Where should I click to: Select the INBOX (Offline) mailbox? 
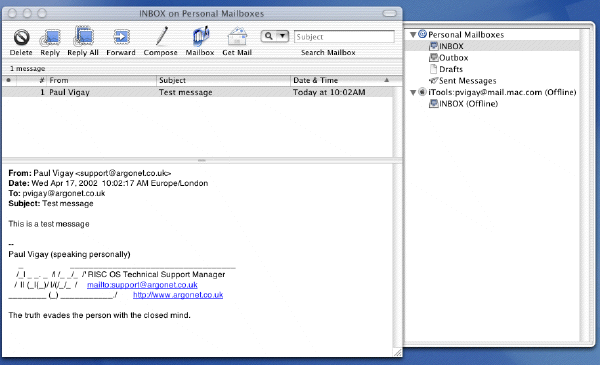468,104
